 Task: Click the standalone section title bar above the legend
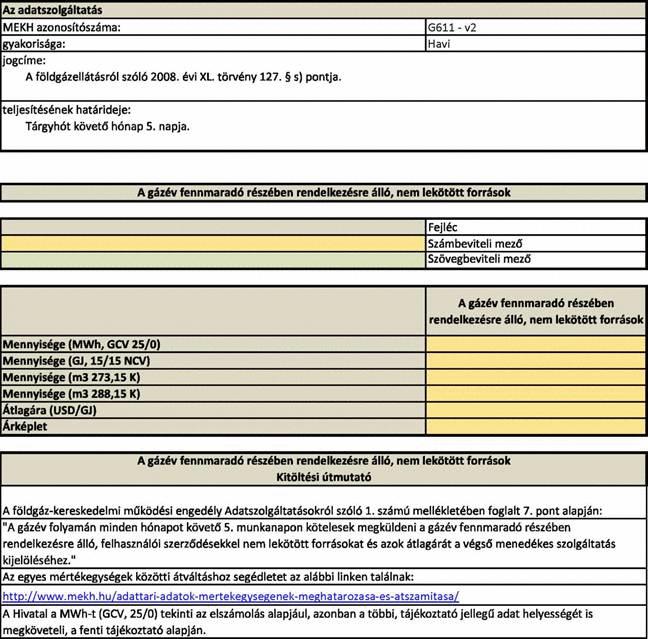(324, 193)
